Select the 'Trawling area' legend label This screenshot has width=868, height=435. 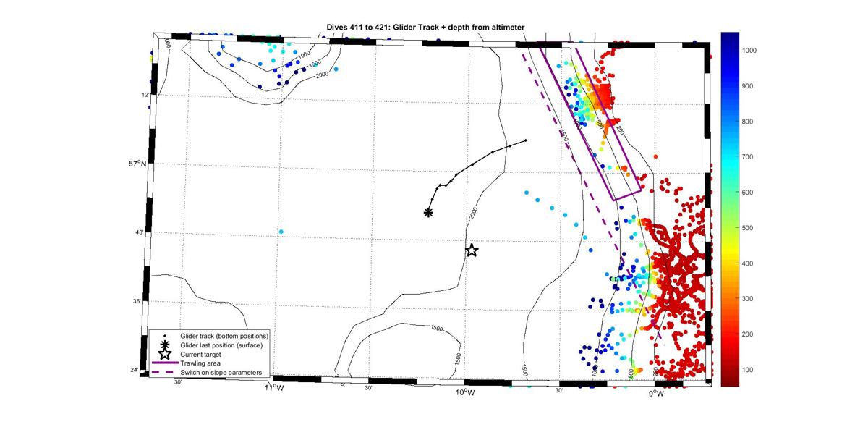200,363
